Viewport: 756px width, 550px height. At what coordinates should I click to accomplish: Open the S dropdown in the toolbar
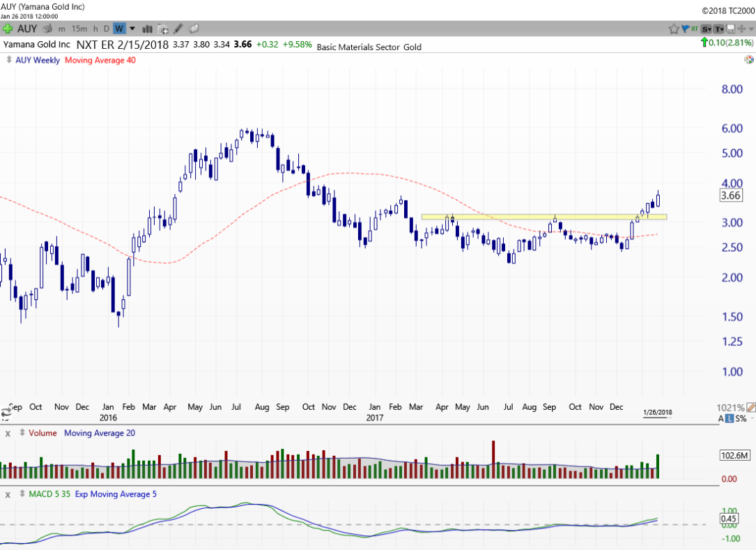(x=707, y=29)
